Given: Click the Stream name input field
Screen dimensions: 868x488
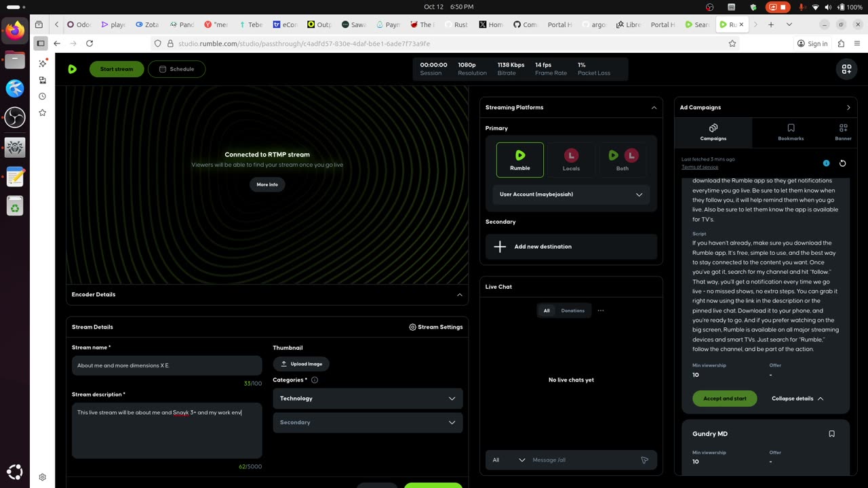Looking at the screenshot, I should point(167,365).
